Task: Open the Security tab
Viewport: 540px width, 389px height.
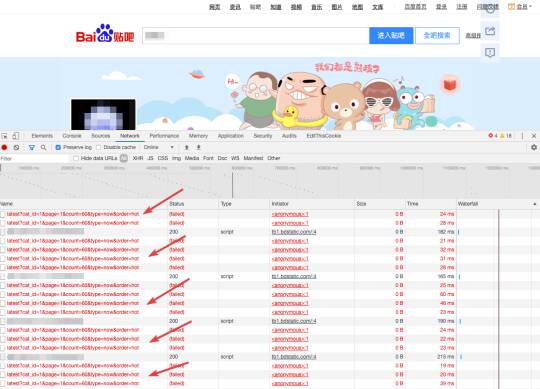Action: click(263, 136)
